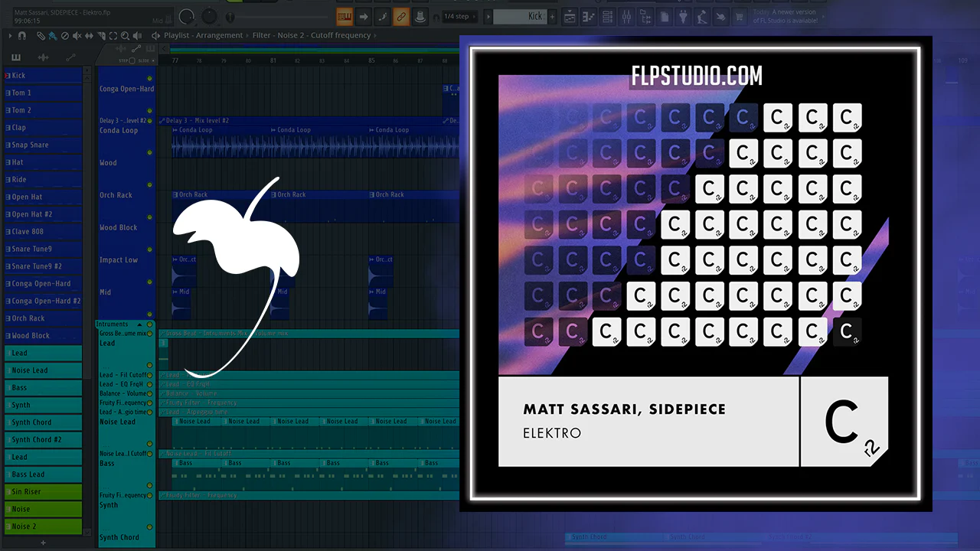Open the Filter - Noise 2 - Cutoff frequency breadcrumb
The width and height of the screenshot is (980, 551).
tap(312, 35)
